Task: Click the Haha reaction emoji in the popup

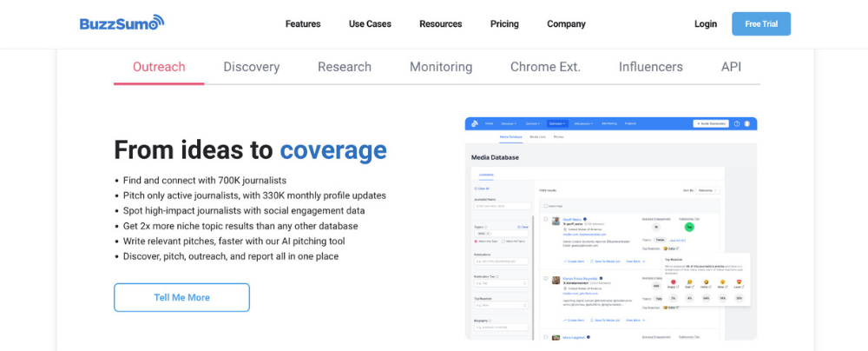Action: [x=706, y=282]
